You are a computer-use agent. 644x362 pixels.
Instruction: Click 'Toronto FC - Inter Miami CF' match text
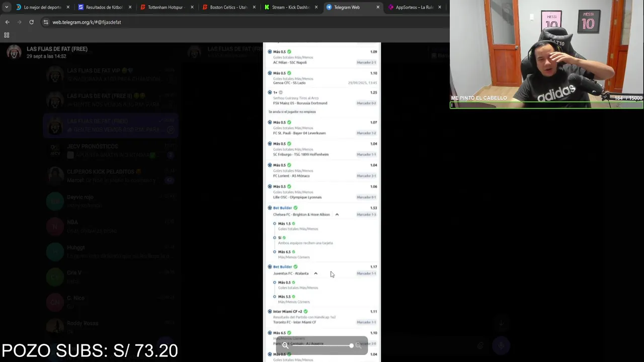pyautogui.click(x=294, y=322)
